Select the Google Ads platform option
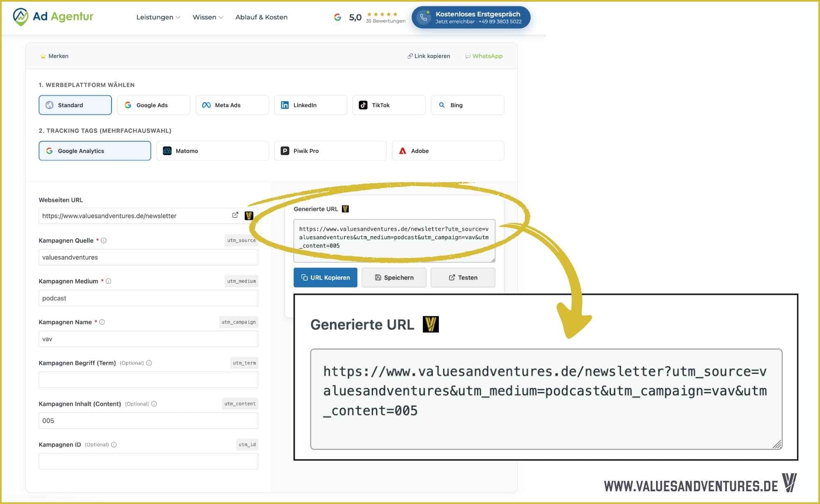 coord(154,105)
